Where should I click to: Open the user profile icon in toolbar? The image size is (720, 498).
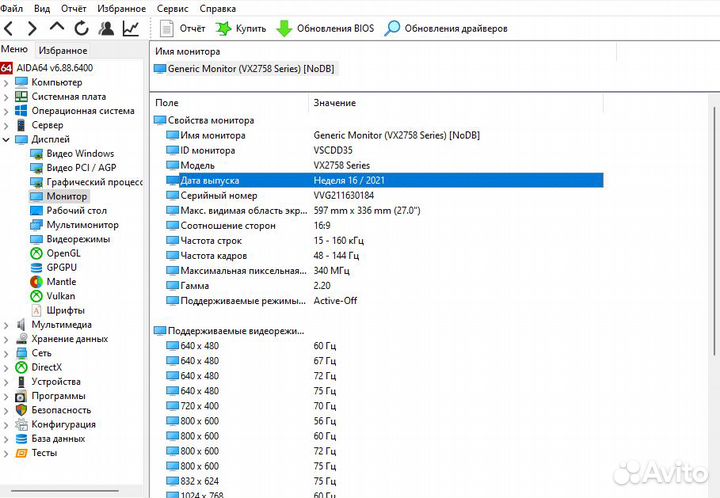105,28
